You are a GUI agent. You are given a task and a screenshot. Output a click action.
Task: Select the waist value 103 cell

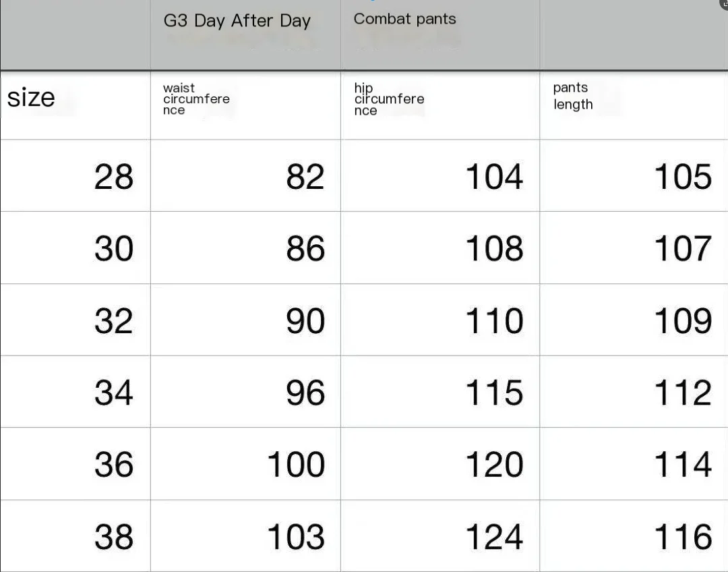[245, 536]
